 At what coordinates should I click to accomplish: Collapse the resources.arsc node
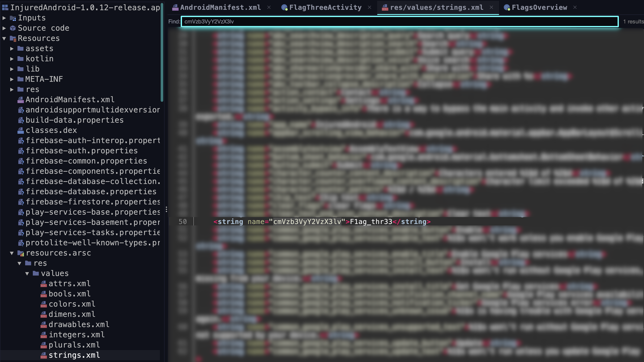coord(12,253)
